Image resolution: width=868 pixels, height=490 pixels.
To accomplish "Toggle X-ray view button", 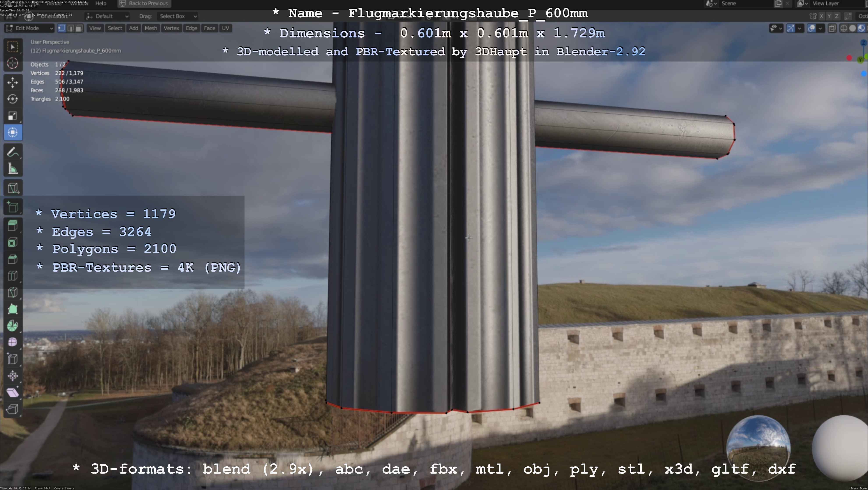I will (832, 28).
